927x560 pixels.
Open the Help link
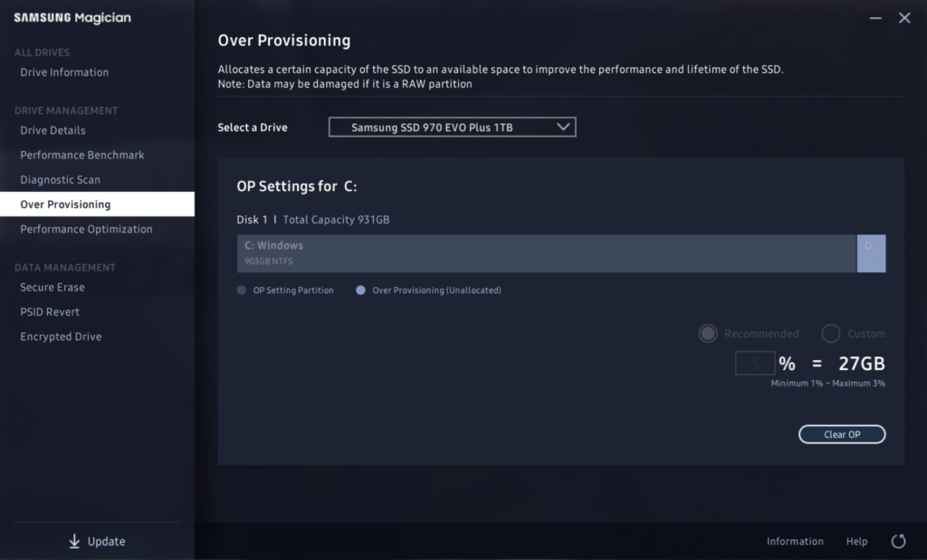point(856,541)
